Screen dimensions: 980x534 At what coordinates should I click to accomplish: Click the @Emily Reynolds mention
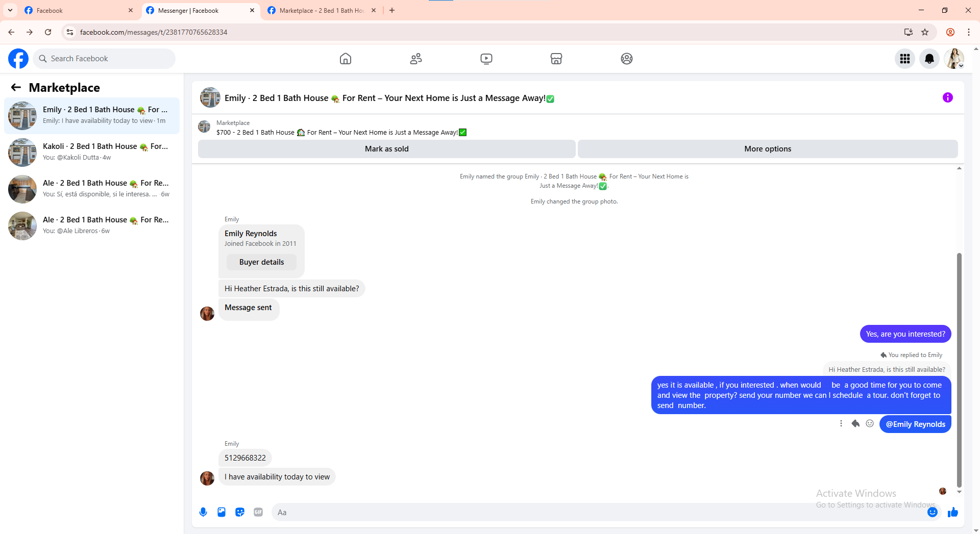point(915,424)
